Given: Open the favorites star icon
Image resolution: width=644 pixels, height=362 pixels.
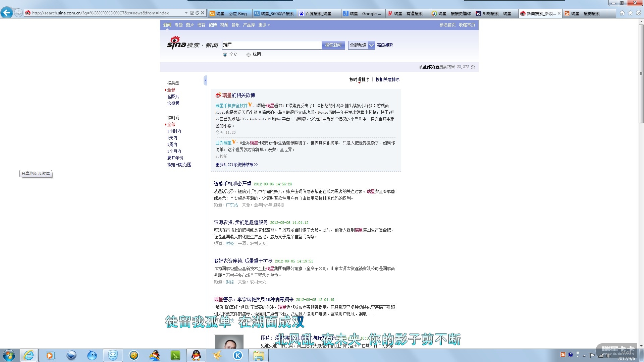Looking at the screenshot, I should pos(630,13).
